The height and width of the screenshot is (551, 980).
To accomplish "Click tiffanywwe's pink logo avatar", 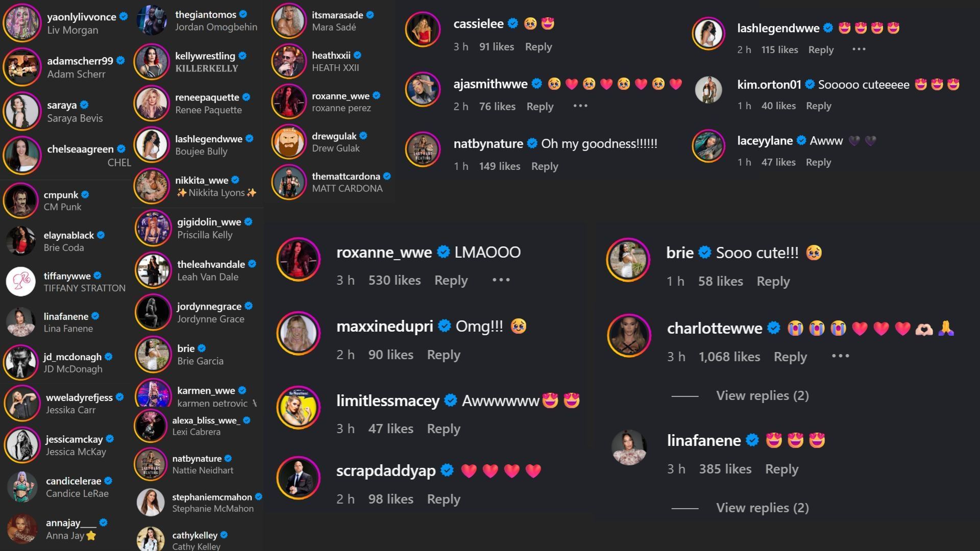I will (21, 281).
